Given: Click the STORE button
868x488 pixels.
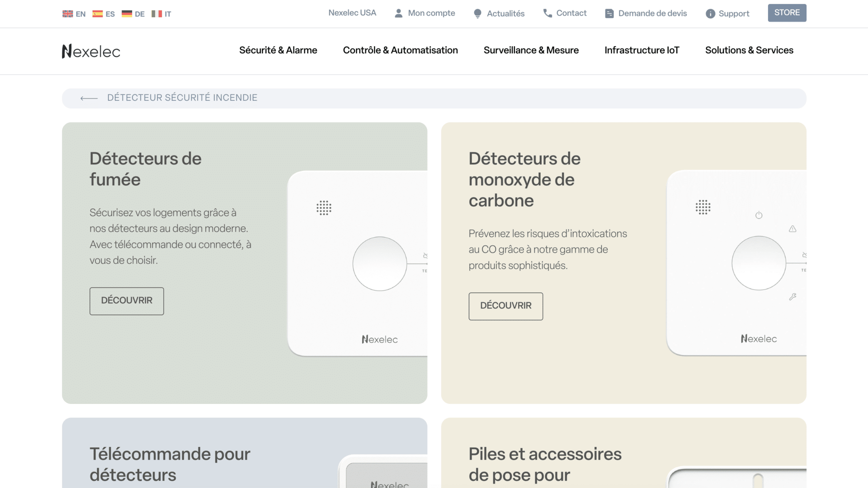Looking at the screenshot, I should (x=787, y=13).
